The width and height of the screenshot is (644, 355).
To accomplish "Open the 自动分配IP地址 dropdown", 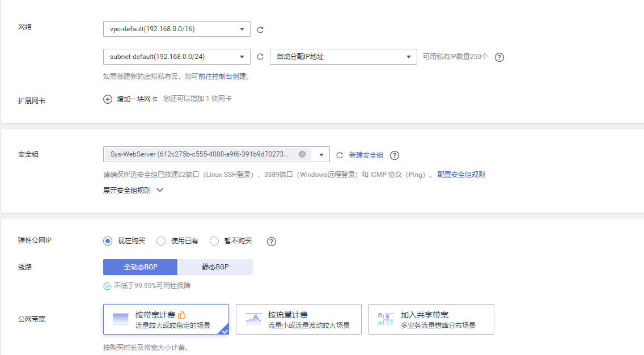I will click(344, 57).
